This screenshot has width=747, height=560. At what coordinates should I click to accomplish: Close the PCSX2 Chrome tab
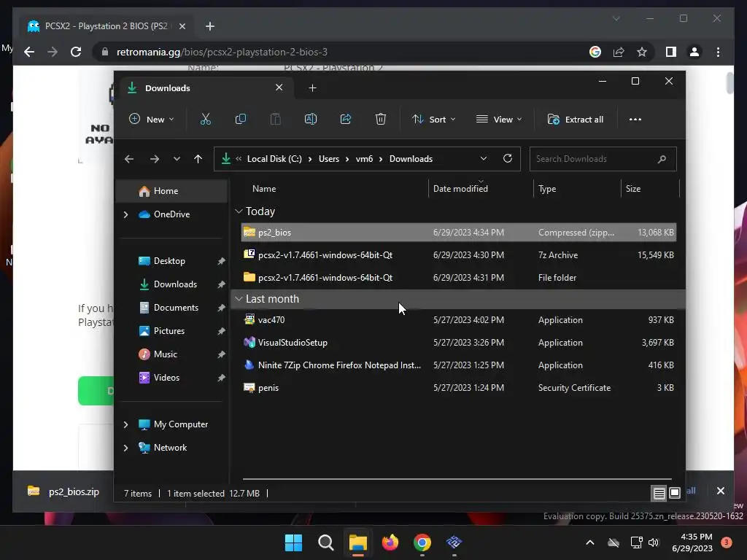182,26
